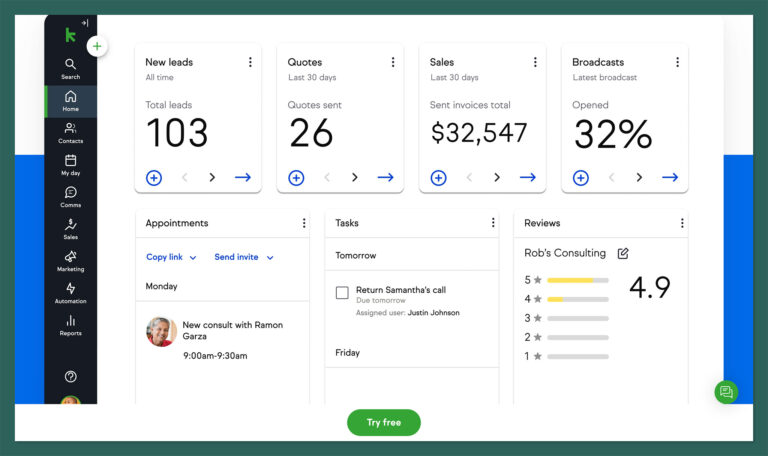Check the Return Samantha's call task
Viewport: 768px width, 456px height.
(342, 293)
